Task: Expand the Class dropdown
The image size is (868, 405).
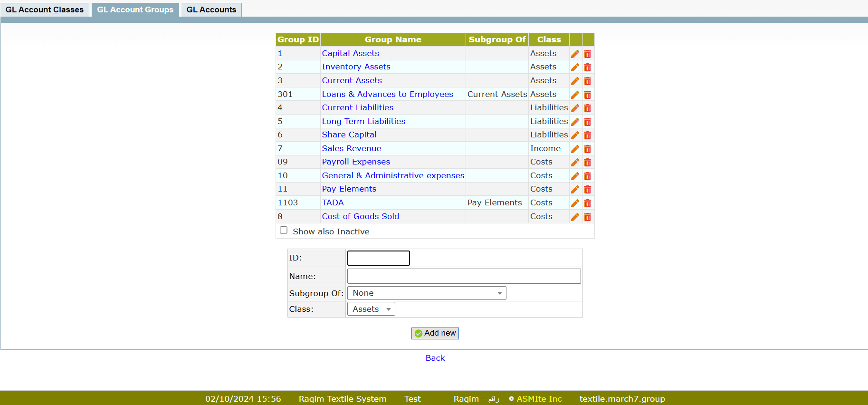Action: click(371, 309)
